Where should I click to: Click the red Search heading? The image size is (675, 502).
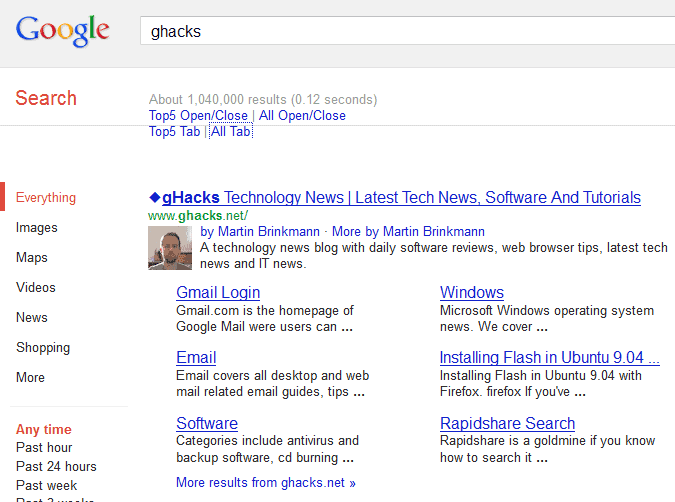(46, 98)
